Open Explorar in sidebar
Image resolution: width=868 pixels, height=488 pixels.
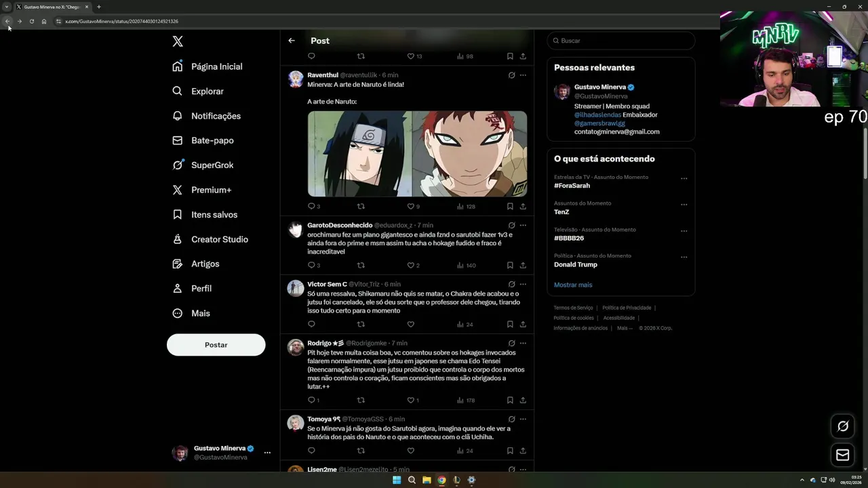click(198, 91)
